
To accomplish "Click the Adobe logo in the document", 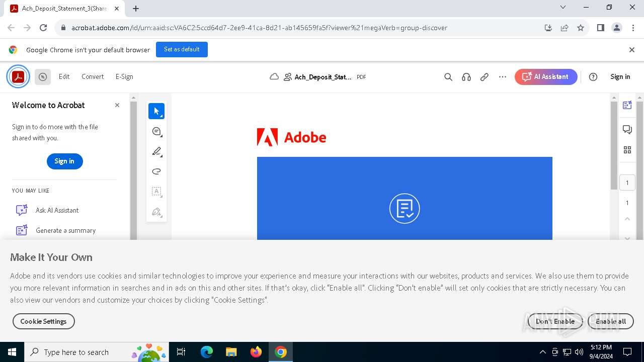I will click(292, 137).
